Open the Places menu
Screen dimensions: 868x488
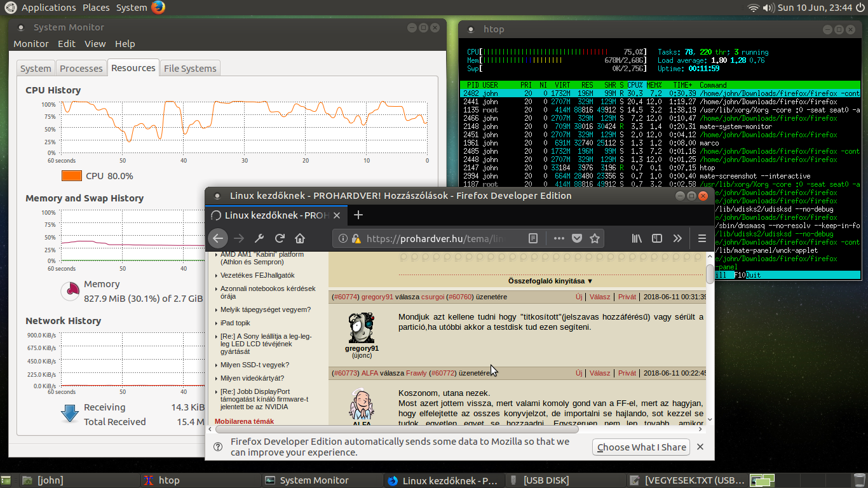96,8
